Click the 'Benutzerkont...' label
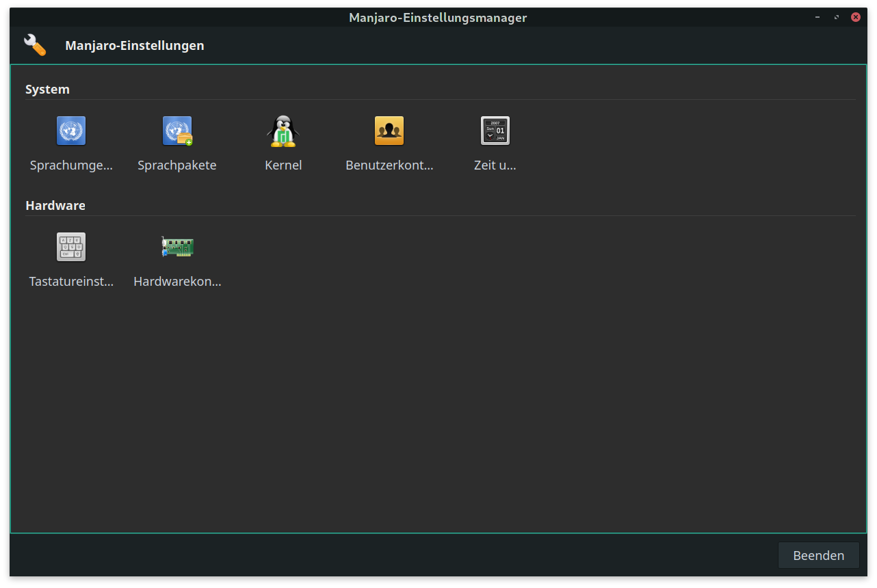 [x=389, y=165]
